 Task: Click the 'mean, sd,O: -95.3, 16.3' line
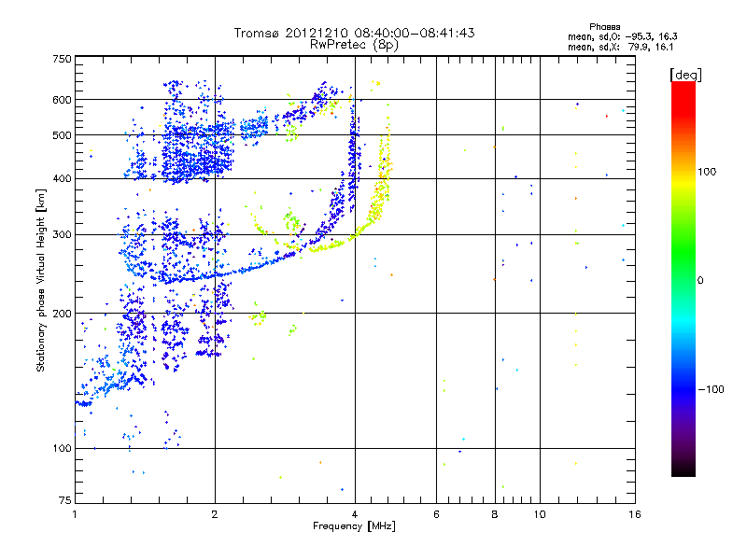pos(622,36)
